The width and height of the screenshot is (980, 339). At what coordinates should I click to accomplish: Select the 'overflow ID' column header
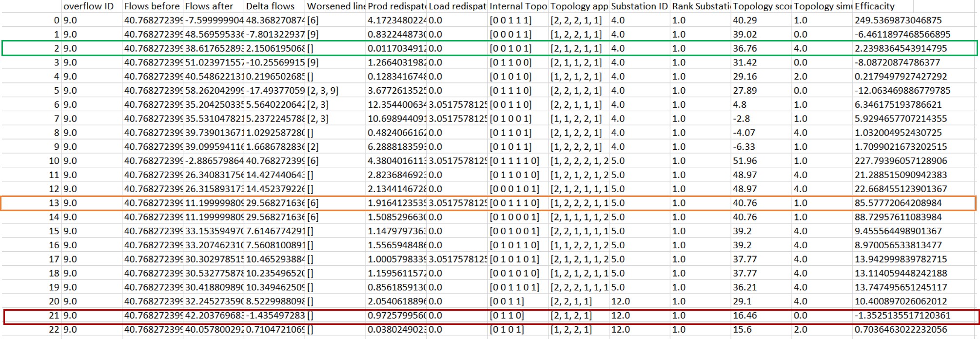pyautogui.click(x=88, y=6)
